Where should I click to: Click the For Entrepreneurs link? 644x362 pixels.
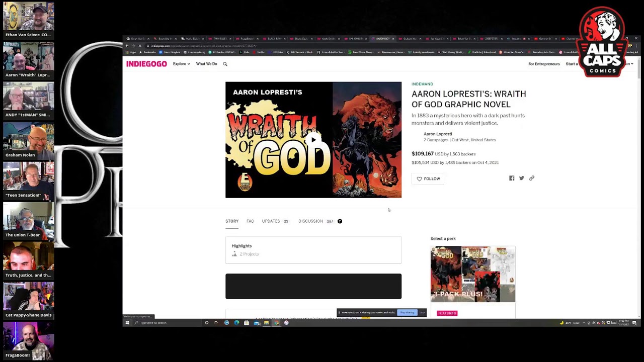[544, 64]
